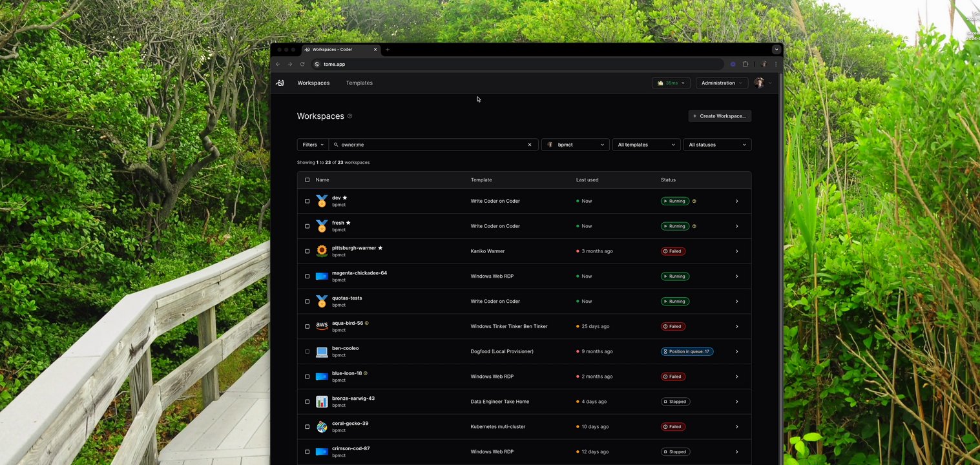
Task: Open the Filters dropdown
Action: click(313, 145)
